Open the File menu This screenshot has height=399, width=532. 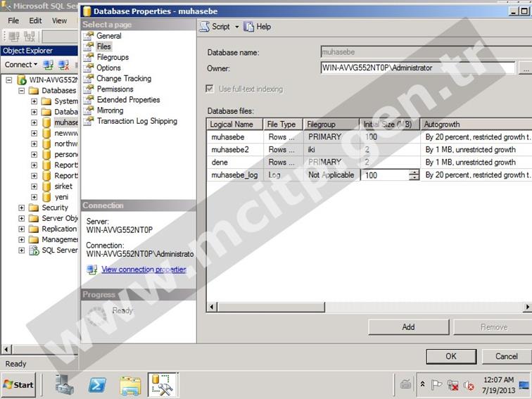coord(13,20)
